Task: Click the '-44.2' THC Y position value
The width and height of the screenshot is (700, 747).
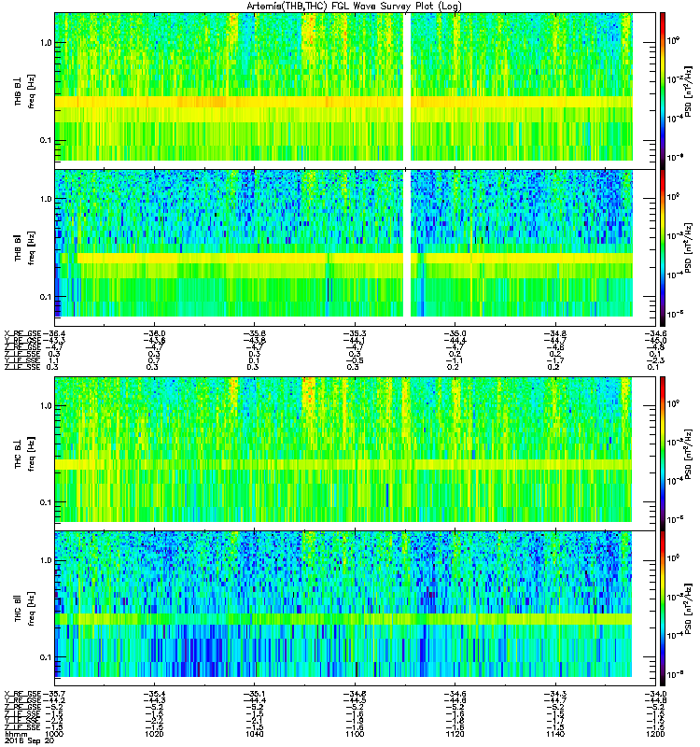Action: tap(54, 701)
